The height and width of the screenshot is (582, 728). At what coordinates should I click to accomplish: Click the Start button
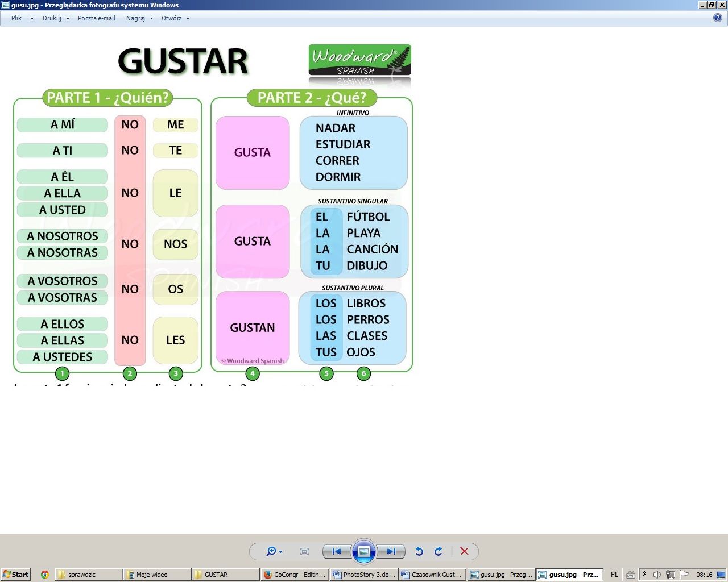point(16,575)
